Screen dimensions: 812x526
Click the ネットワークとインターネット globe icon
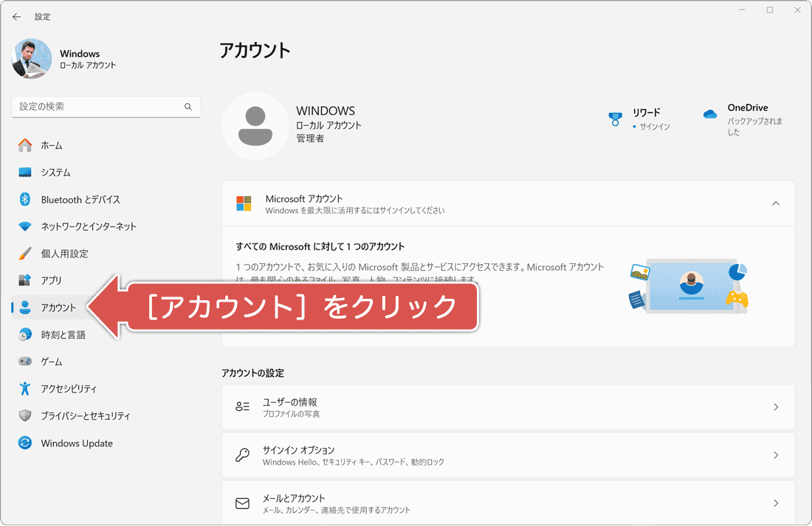point(25,226)
